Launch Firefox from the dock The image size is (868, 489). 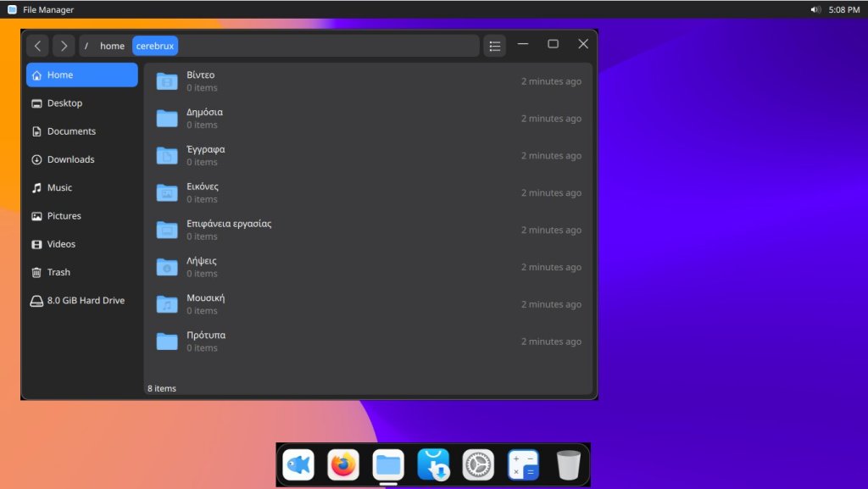click(343, 464)
